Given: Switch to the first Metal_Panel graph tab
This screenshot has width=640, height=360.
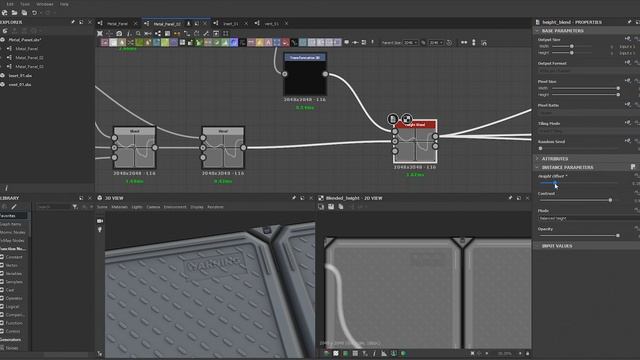Looking at the screenshot, I should 118,24.
